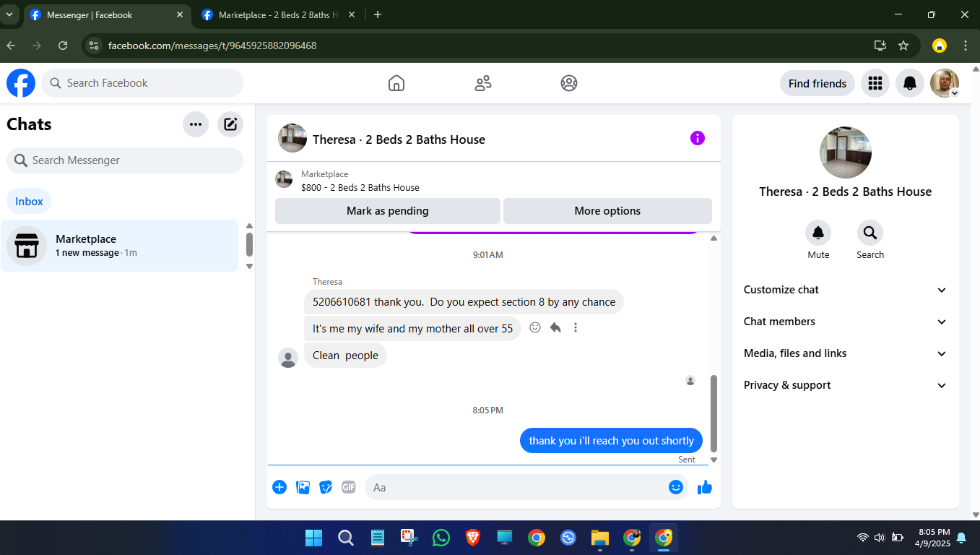The image size is (980, 555).
Task: Click the Theresa avatar in conversation header
Action: click(292, 138)
